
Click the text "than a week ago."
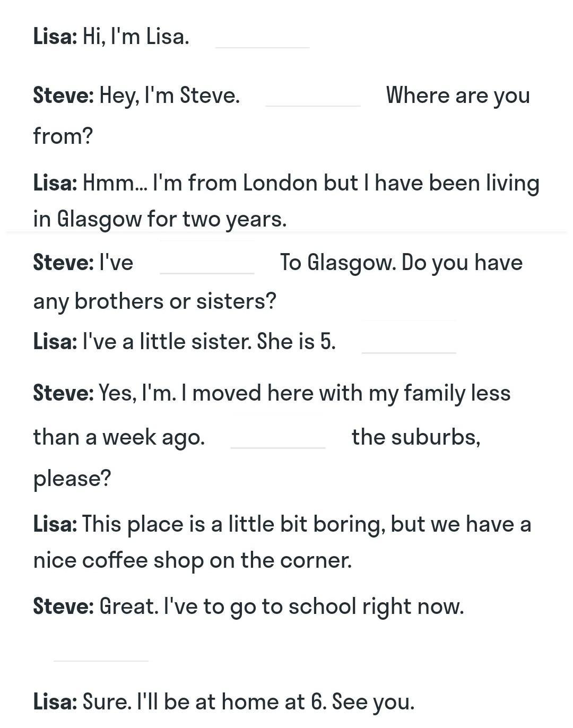119,437
